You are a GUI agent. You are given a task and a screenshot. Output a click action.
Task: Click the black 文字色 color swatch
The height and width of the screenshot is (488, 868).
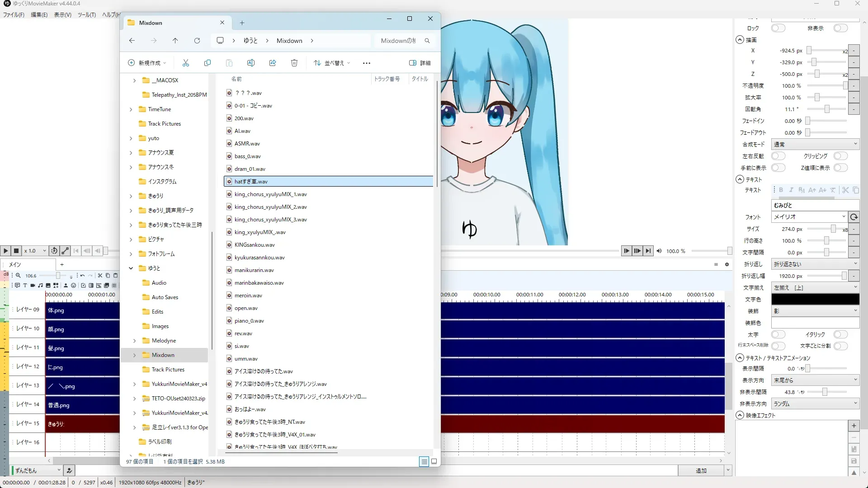815,299
